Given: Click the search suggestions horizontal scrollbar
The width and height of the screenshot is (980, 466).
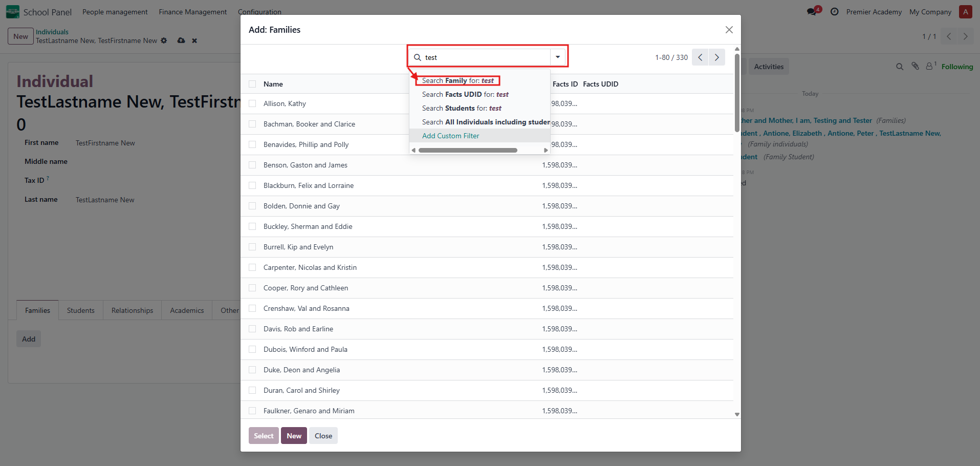Looking at the screenshot, I should tap(468, 150).
